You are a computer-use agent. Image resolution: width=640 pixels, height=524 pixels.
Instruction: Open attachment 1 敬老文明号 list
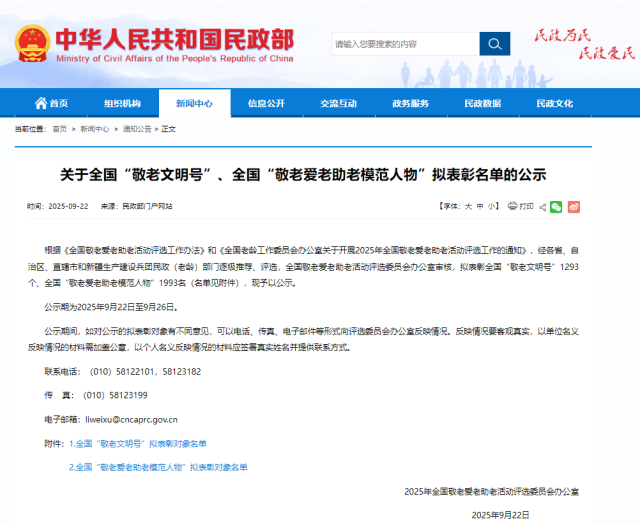(x=138, y=444)
